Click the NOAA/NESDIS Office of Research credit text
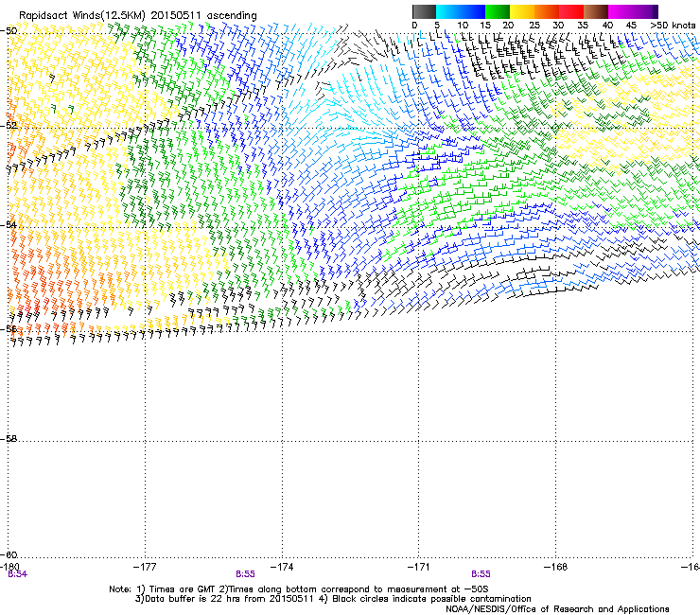700x615 pixels. [x=557, y=609]
